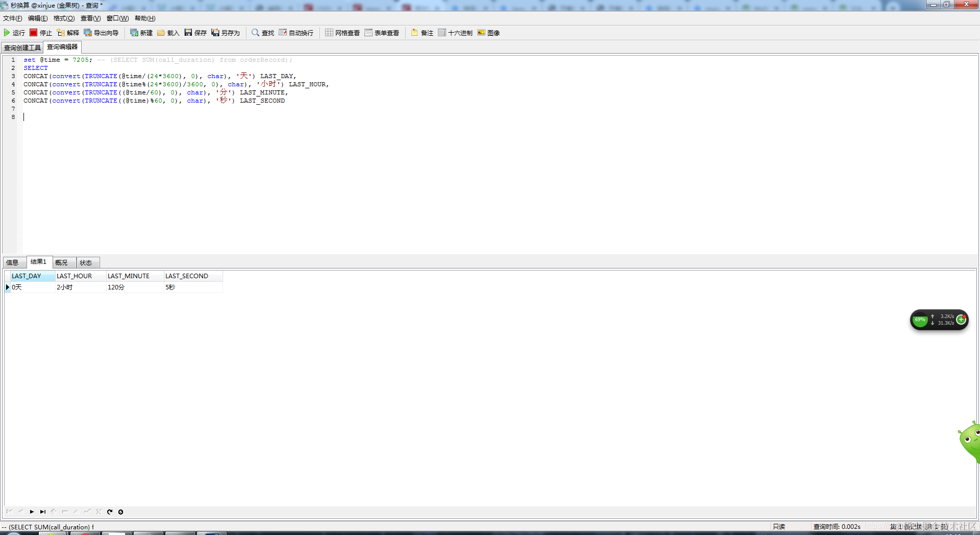Open the 窗口(W) menu

click(x=118, y=18)
